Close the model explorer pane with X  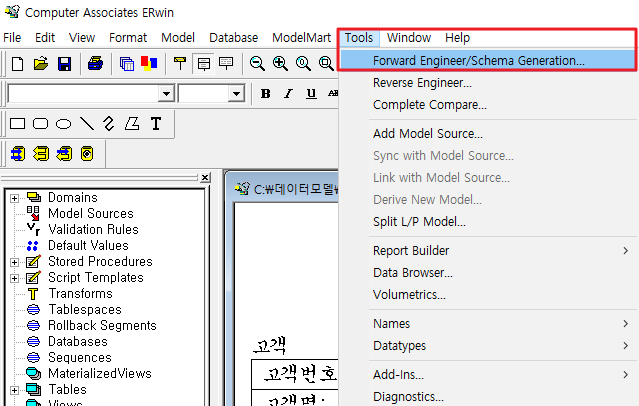coord(205,178)
